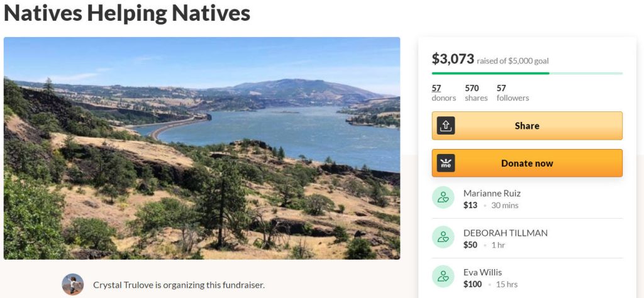
Task: Click the share upload icon
Action: [446, 126]
